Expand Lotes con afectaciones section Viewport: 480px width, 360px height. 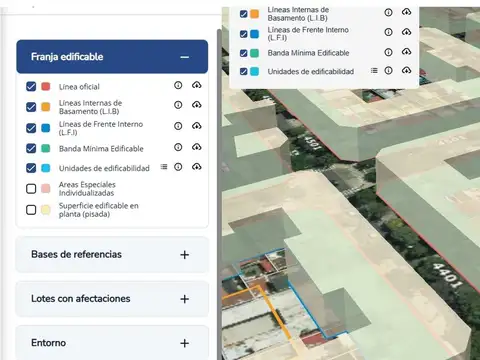pos(184,299)
